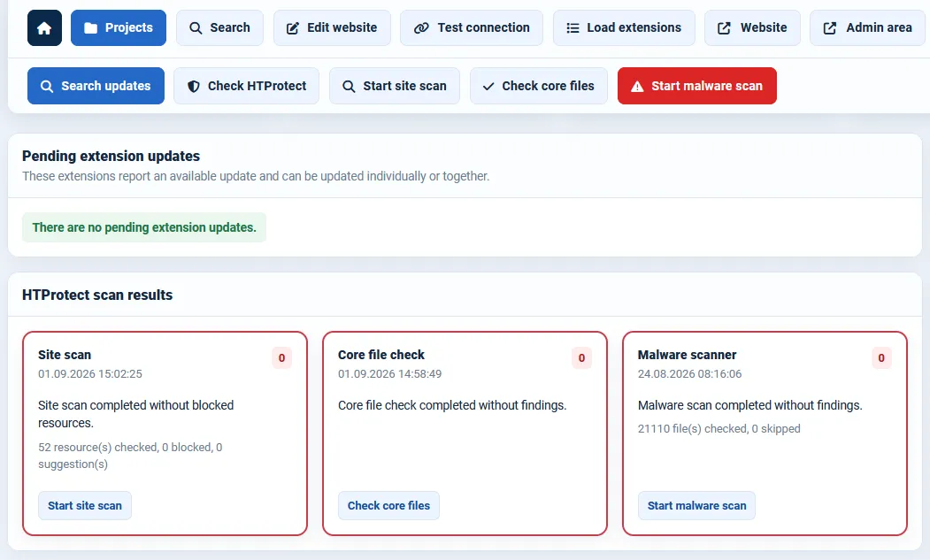
Task: Click the Core file check count badge
Action: pyautogui.click(x=582, y=357)
